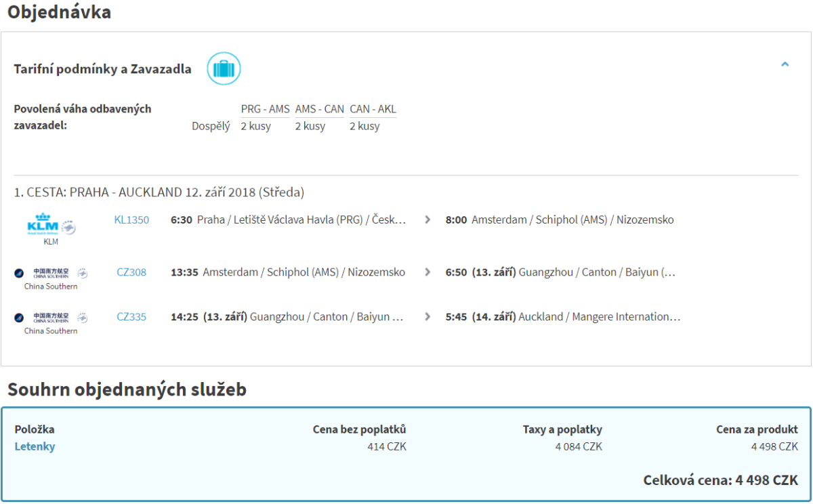Open the CZ335 flight number link

coord(131,316)
